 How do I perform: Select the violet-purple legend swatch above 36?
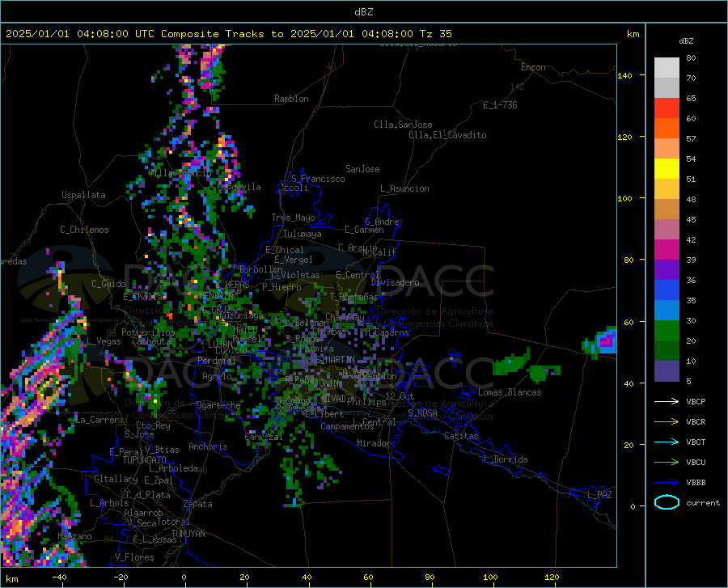coord(667,270)
